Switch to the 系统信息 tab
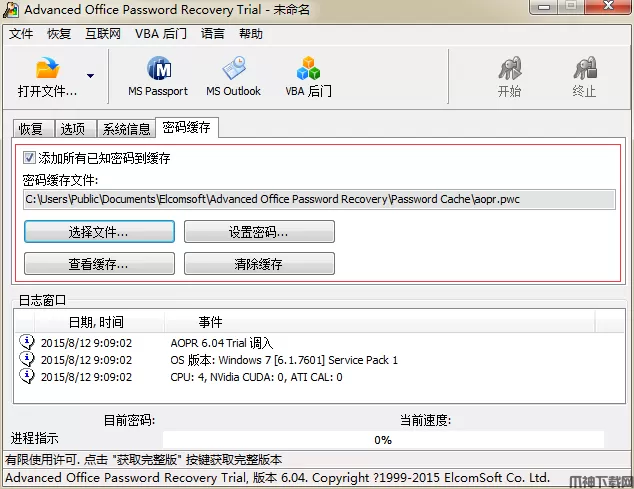This screenshot has height=489, width=634. tap(126, 129)
